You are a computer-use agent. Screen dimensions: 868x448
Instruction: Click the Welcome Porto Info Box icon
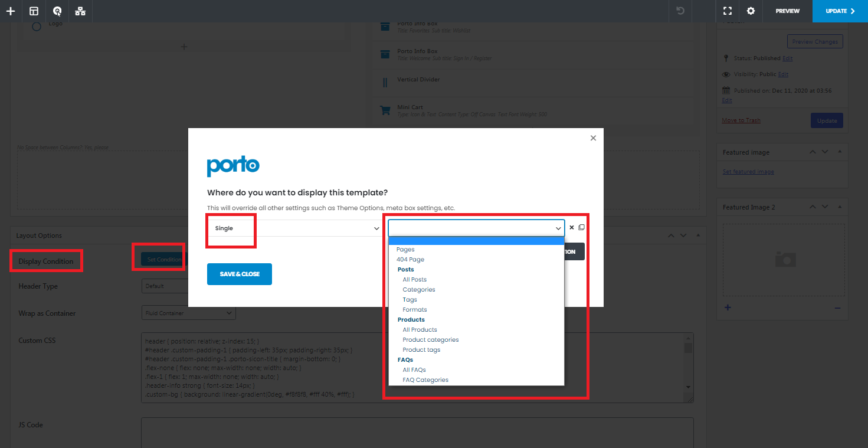(x=385, y=54)
